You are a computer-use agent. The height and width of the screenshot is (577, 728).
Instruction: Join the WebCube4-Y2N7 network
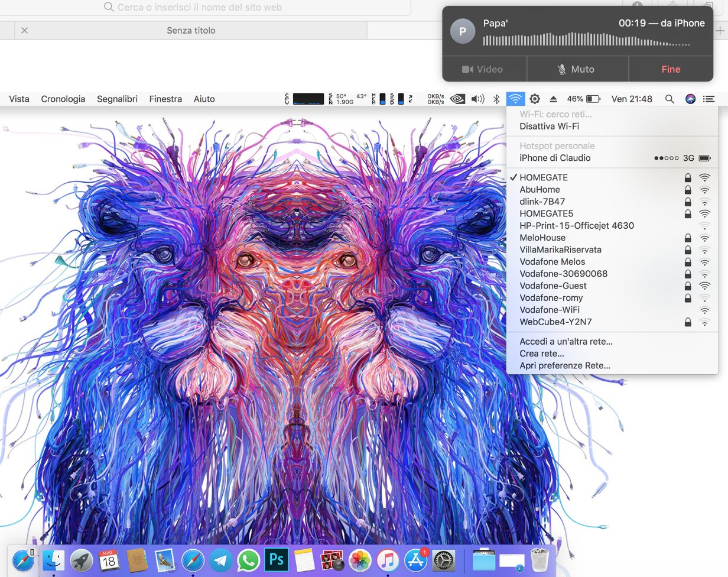(612, 322)
